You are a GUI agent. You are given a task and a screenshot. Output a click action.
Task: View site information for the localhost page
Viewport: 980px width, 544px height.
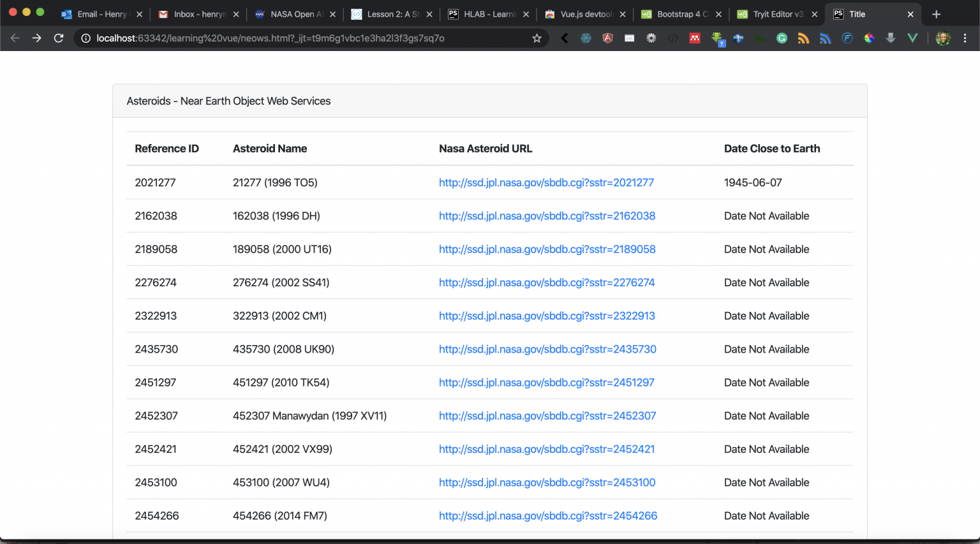85,38
